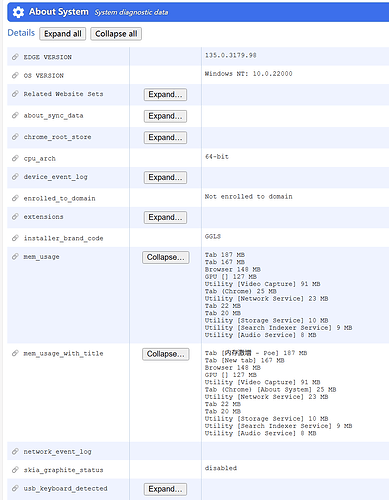
Task: Click Tab (Chrome) [About System] 25 MB line
Action: [x=271, y=389]
